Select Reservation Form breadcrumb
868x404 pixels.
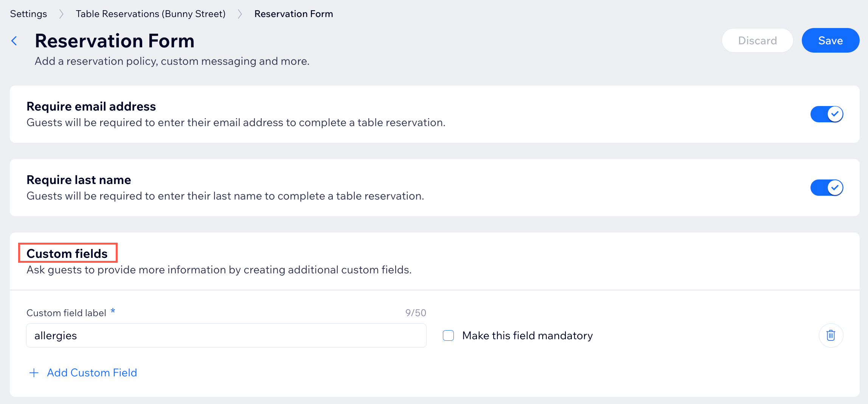(x=293, y=14)
